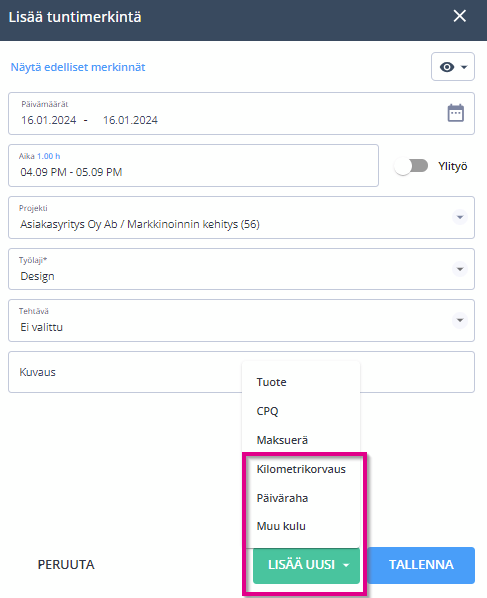The image size is (487, 598).
Task: Click the Päivämäärät start date value
Action: point(48,120)
